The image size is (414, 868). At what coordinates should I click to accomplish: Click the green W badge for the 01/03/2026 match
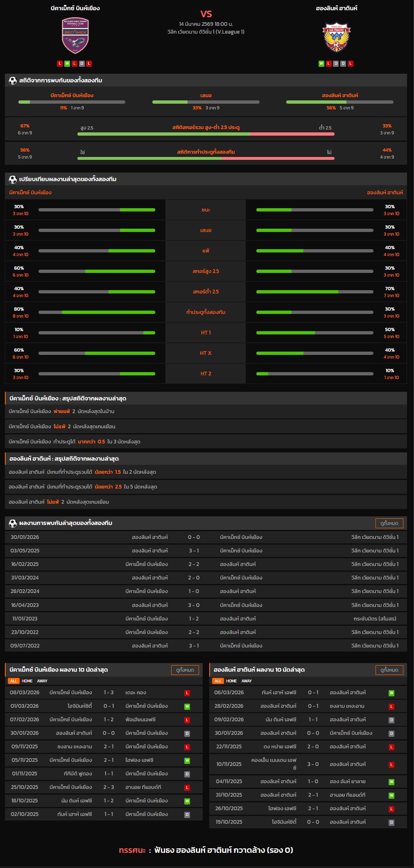coord(187,707)
